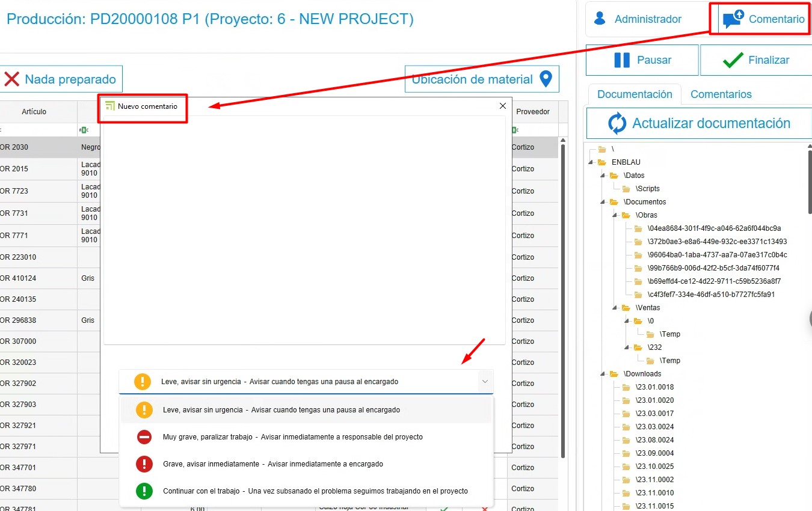Select 'Continuar con el trabajo' option
The width and height of the screenshot is (812, 511).
coord(307,491)
